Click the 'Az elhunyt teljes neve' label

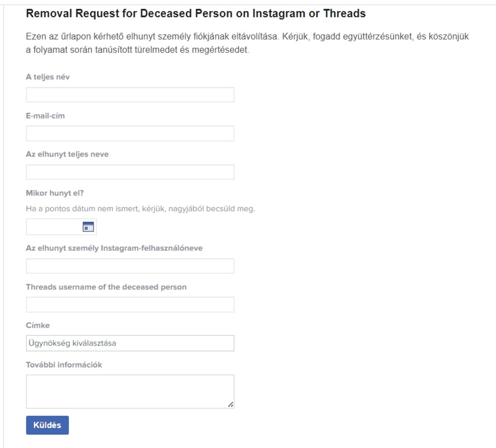coord(67,154)
